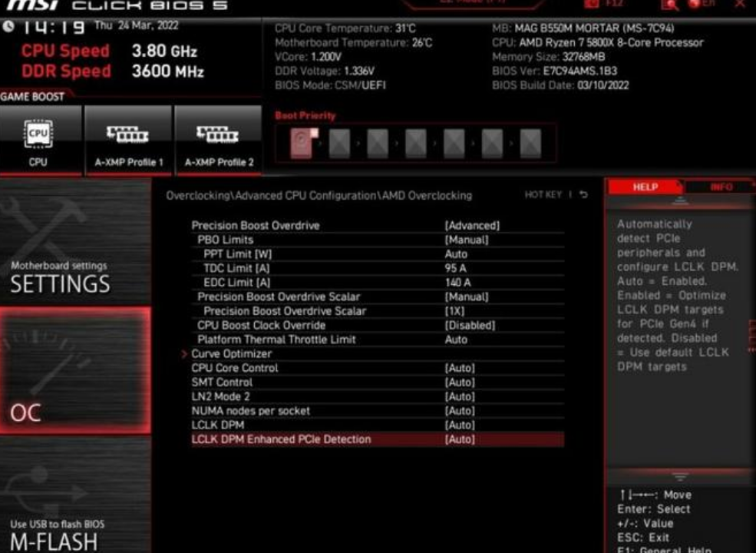Activate A-XMP Profile 1 memory button

[128, 141]
